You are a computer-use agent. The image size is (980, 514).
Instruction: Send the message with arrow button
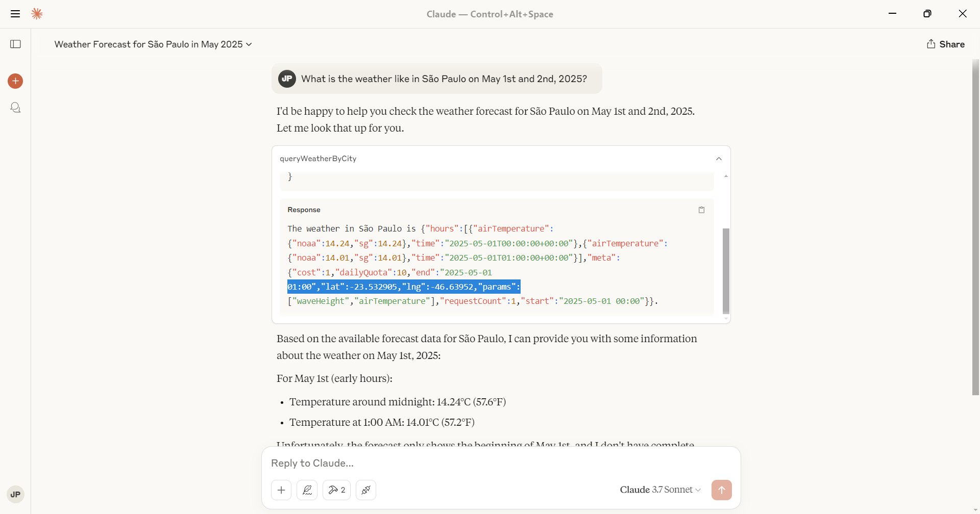pos(722,490)
